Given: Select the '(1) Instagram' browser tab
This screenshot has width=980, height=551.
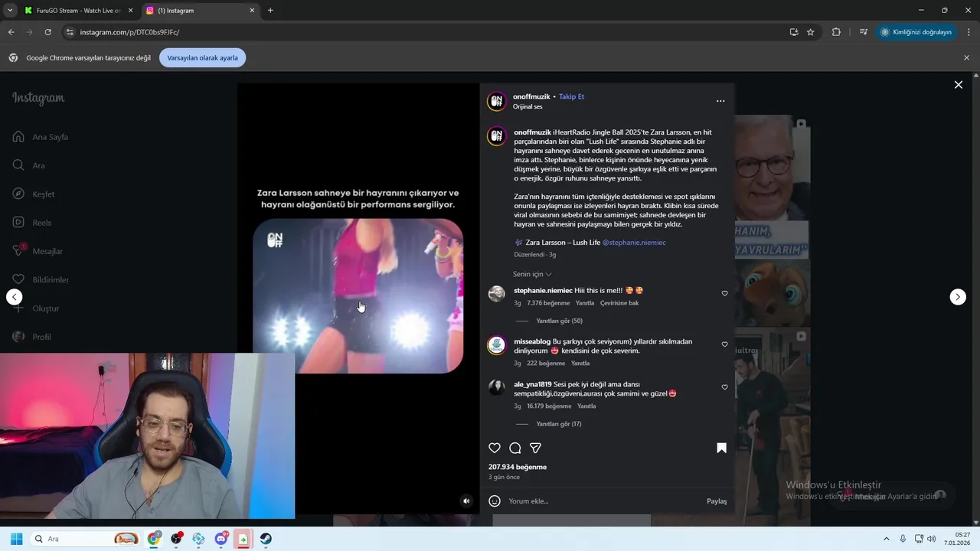Looking at the screenshot, I should (201, 11).
